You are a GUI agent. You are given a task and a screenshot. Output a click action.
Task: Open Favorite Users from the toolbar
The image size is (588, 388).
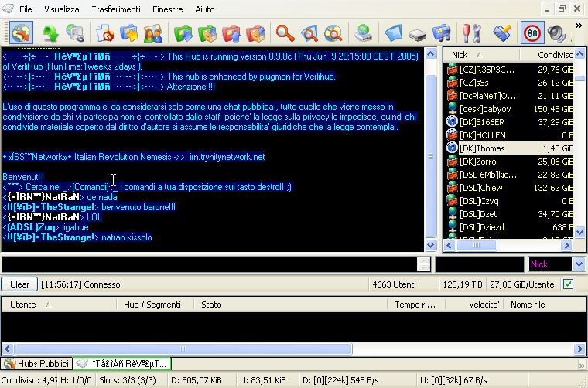pos(153,33)
